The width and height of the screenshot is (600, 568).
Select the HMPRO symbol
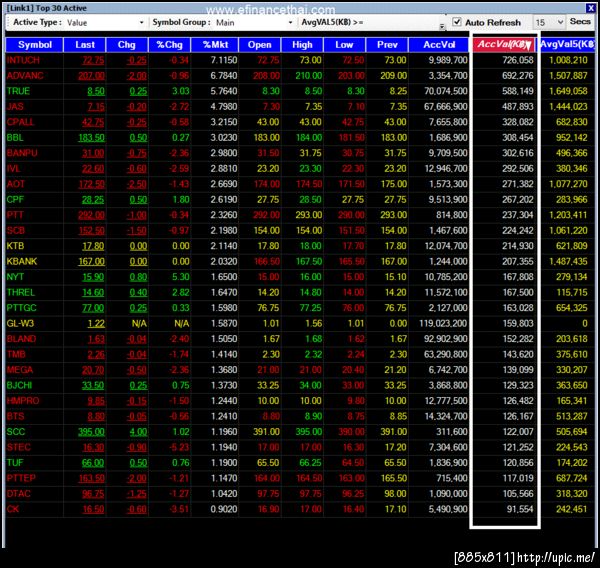(23, 401)
